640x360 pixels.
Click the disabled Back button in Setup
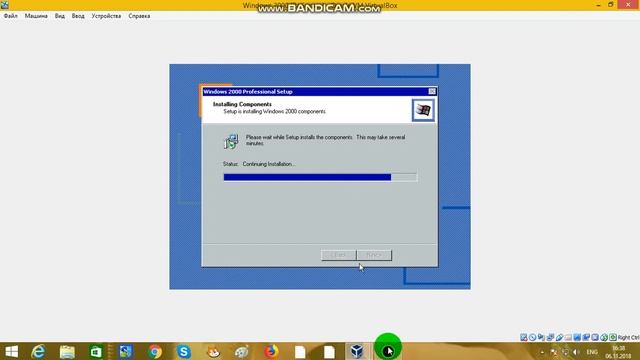(338, 255)
